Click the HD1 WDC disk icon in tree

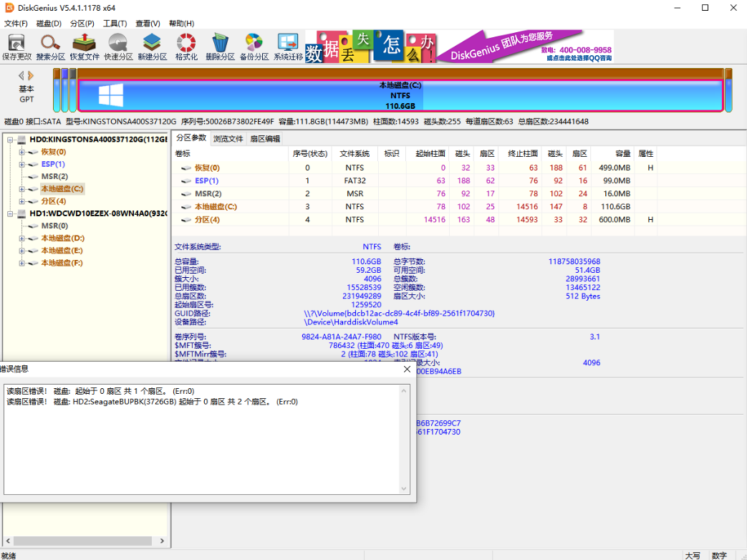pyautogui.click(x=21, y=213)
